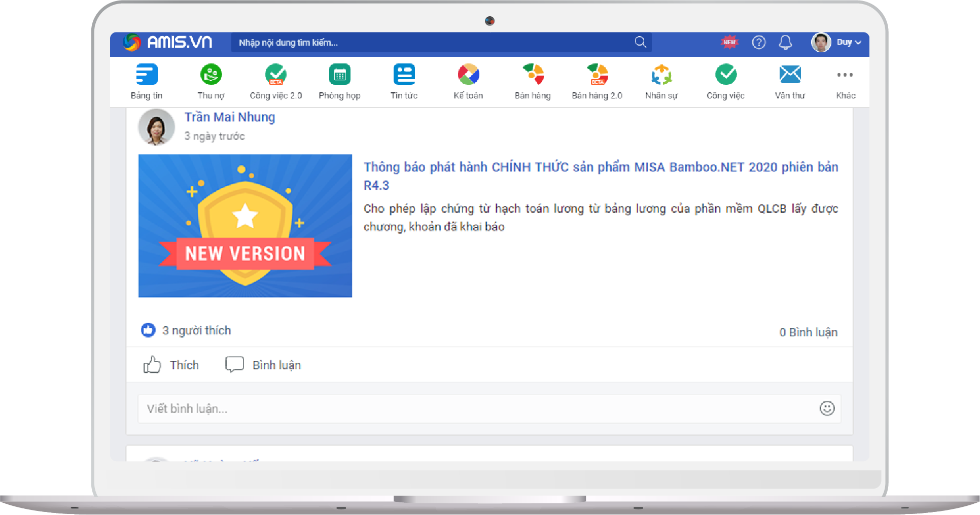Open the emoji picker smiley icon
The width and height of the screenshot is (980, 515).
point(827,408)
